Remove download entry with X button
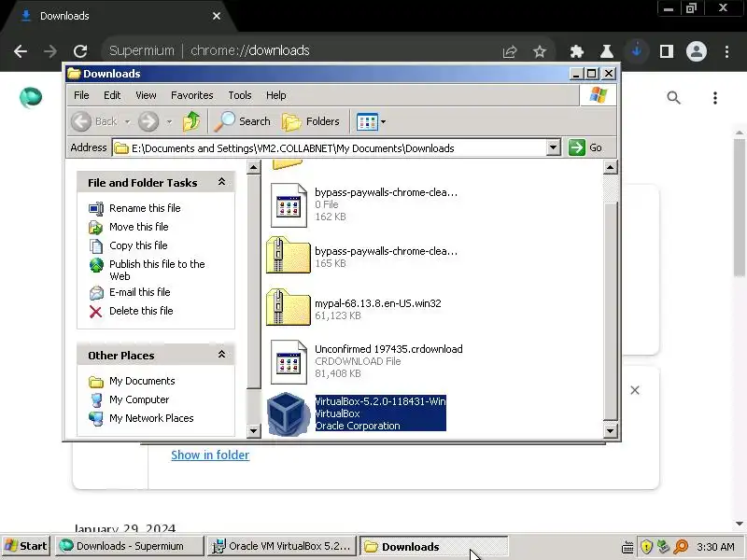 (x=635, y=390)
